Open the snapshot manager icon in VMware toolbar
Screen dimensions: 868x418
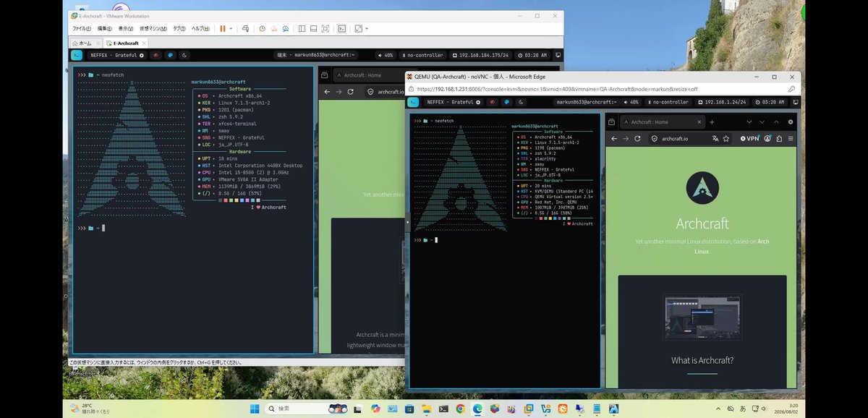(x=286, y=29)
